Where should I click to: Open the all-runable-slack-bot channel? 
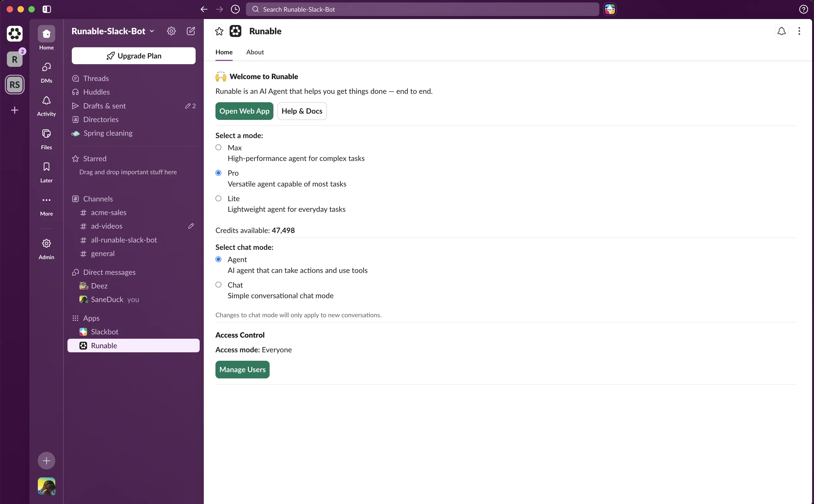(133, 240)
